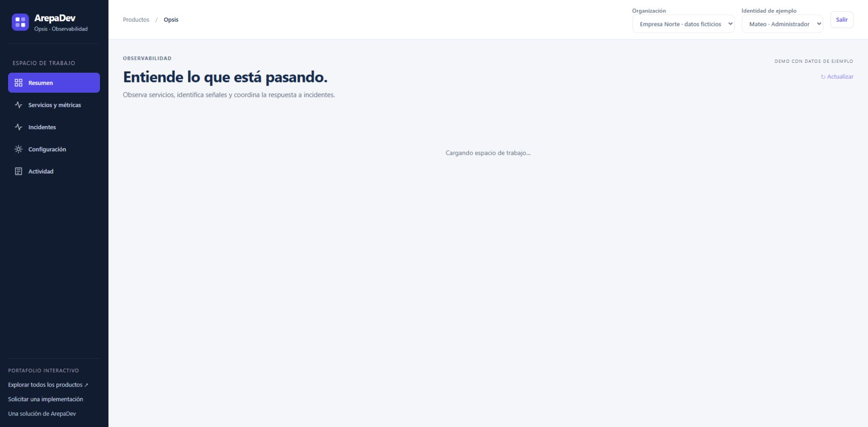Viewport: 868px width, 427px height.
Task: Click Solicitar una implementación link
Action: (46, 399)
